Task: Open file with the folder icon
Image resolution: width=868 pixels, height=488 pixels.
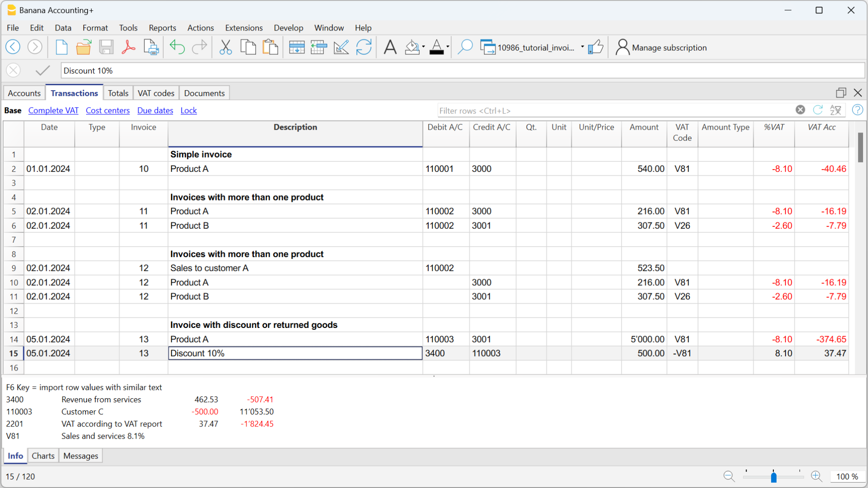Action: (x=83, y=47)
